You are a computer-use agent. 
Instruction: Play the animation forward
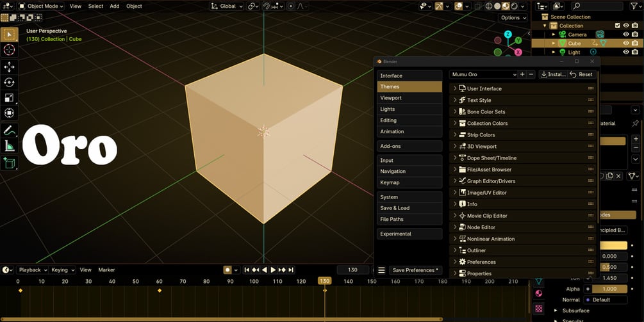(x=273, y=270)
